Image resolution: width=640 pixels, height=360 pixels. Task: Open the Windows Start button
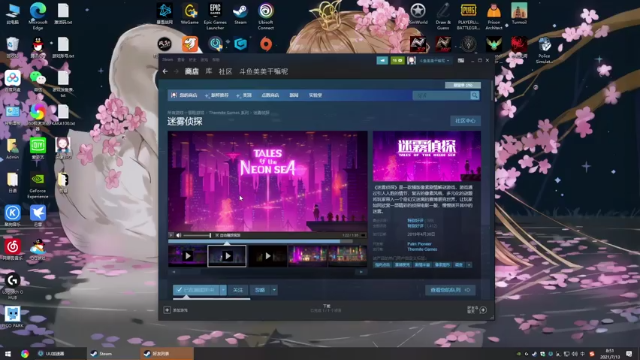(x=8, y=353)
